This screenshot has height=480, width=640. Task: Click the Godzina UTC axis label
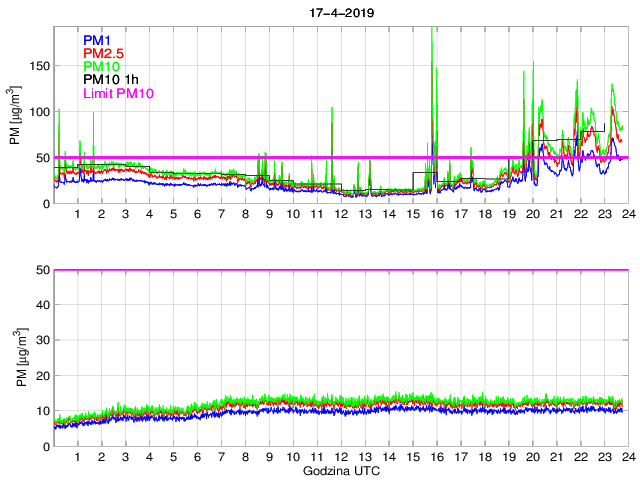(340, 470)
